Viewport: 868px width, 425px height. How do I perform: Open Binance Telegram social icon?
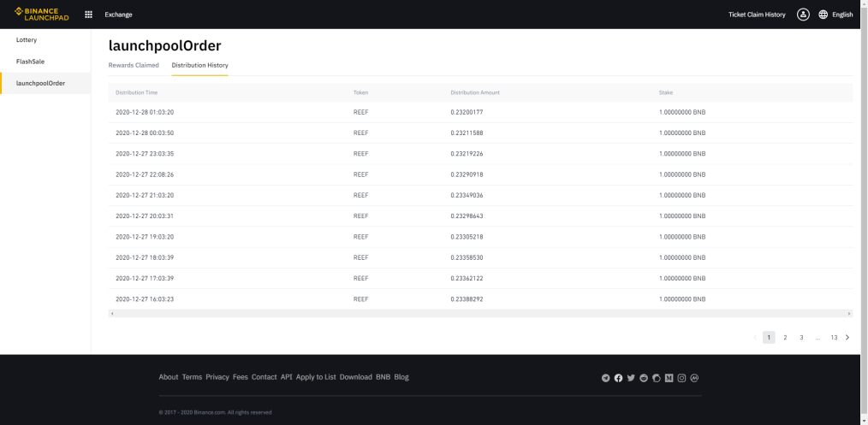(x=605, y=378)
